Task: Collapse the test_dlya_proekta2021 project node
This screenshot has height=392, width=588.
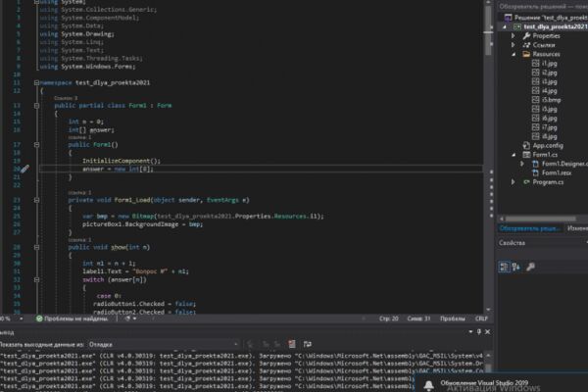Action: pos(505,27)
